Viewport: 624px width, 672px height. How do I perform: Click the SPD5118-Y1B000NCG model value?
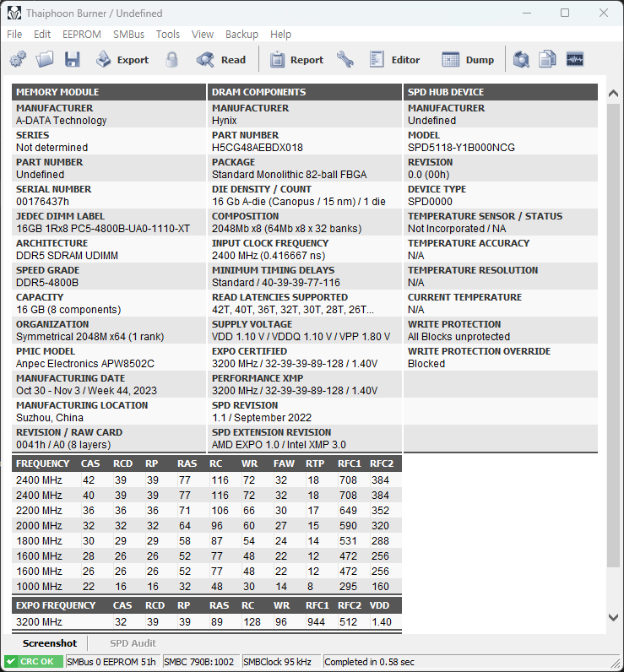461,148
